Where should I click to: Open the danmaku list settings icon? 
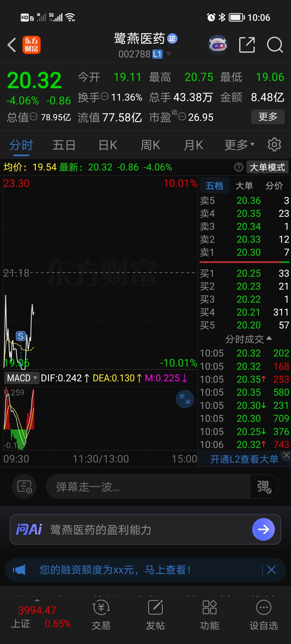coord(24,487)
